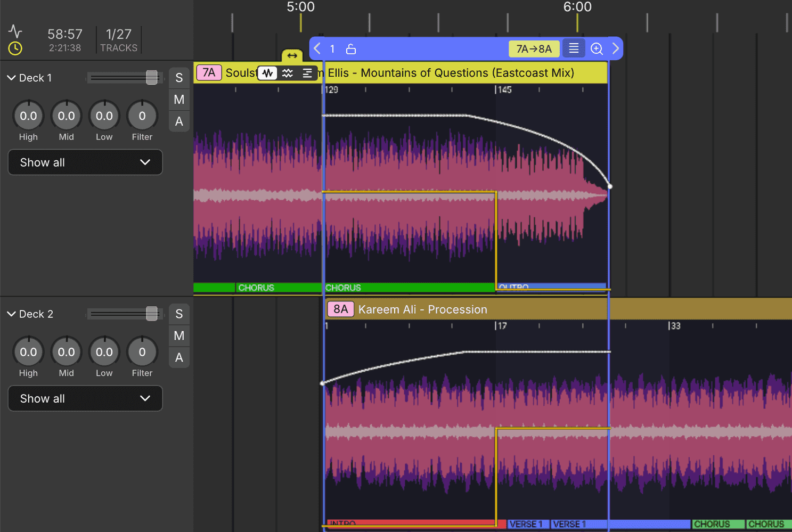Go to the previous transition with the left arrow

(x=317, y=48)
